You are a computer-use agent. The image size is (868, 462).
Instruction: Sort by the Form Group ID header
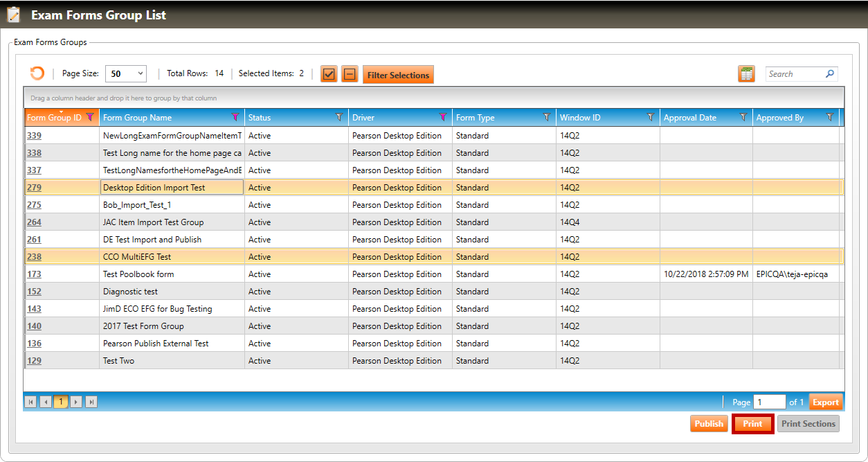point(54,118)
